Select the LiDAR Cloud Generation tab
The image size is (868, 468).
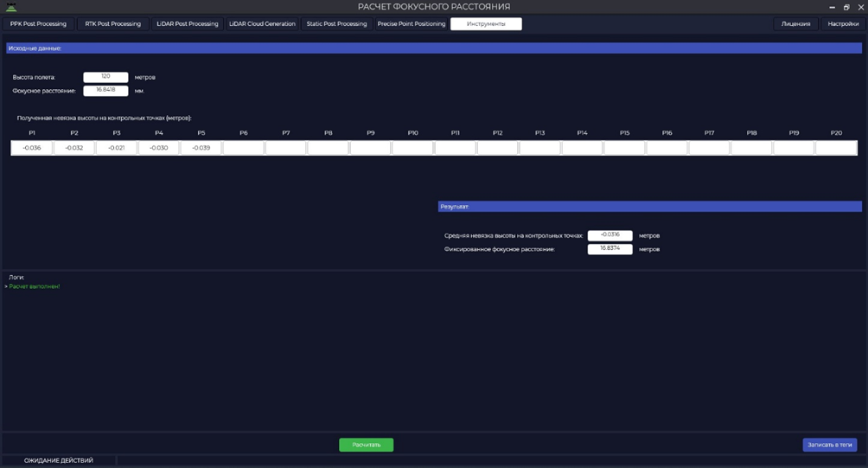(263, 24)
